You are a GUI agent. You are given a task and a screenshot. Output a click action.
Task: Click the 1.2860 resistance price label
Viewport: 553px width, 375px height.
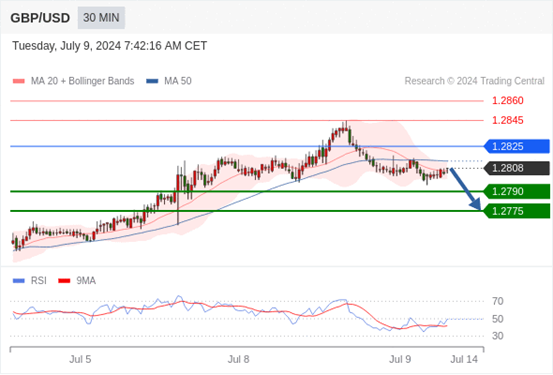click(508, 101)
